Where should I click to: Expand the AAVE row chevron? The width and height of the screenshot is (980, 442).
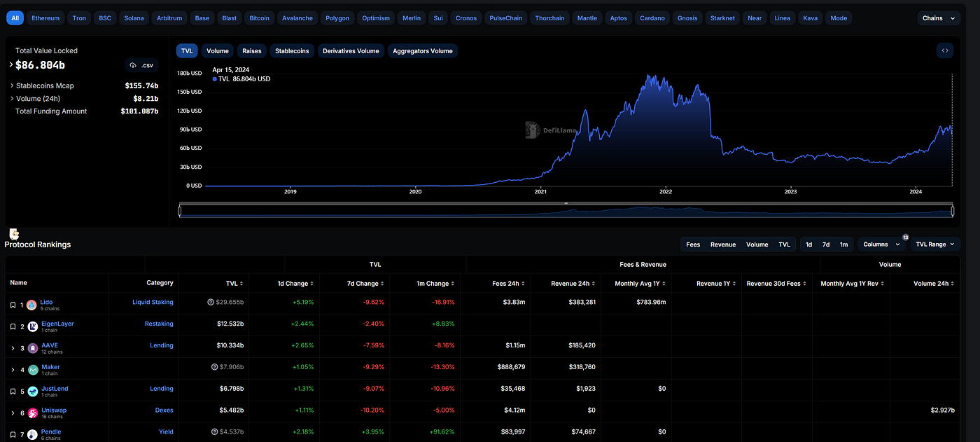click(x=13, y=348)
